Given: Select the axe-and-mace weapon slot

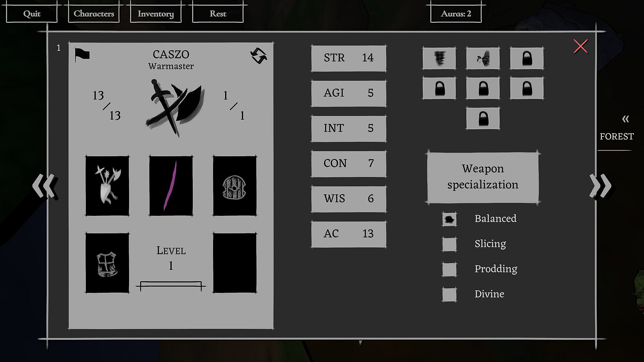Looking at the screenshot, I should [x=107, y=186].
